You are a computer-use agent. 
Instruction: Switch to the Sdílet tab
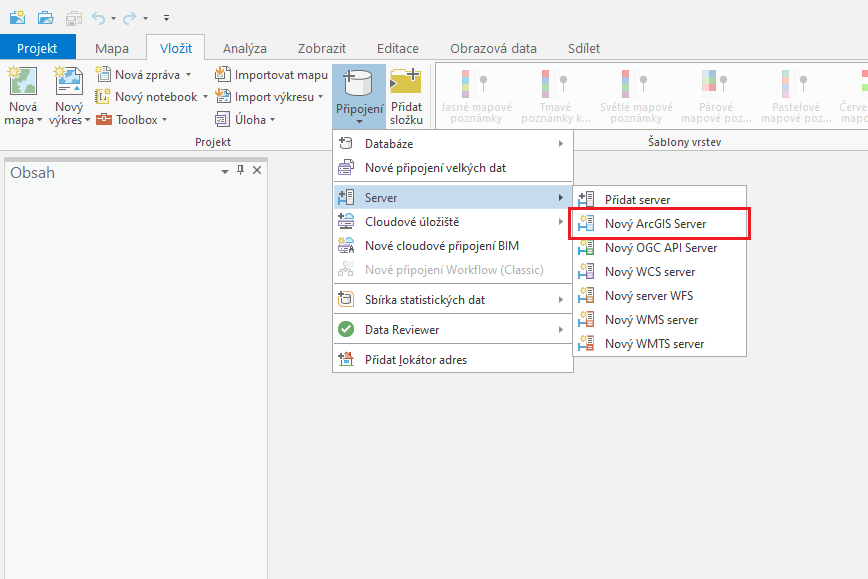(x=583, y=48)
